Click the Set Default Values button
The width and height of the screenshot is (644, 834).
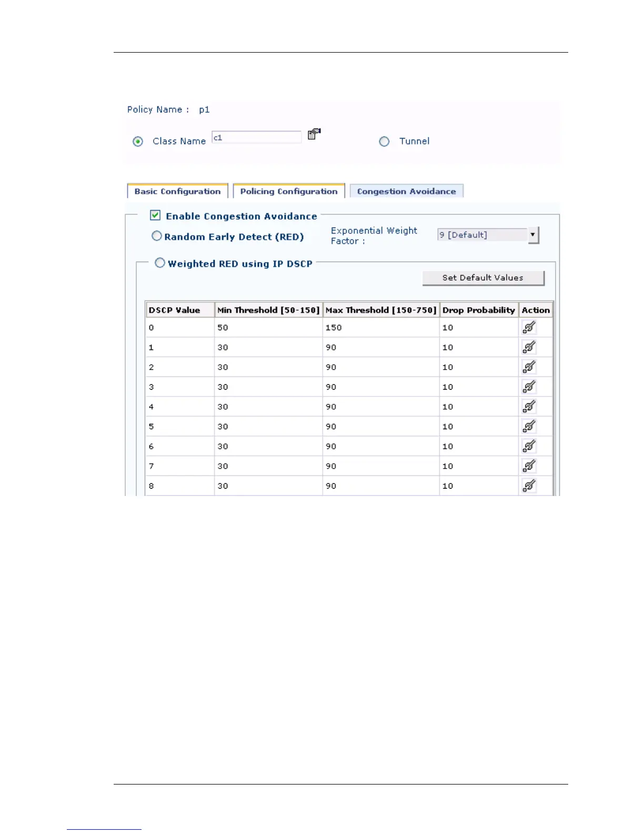click(483, 278)
